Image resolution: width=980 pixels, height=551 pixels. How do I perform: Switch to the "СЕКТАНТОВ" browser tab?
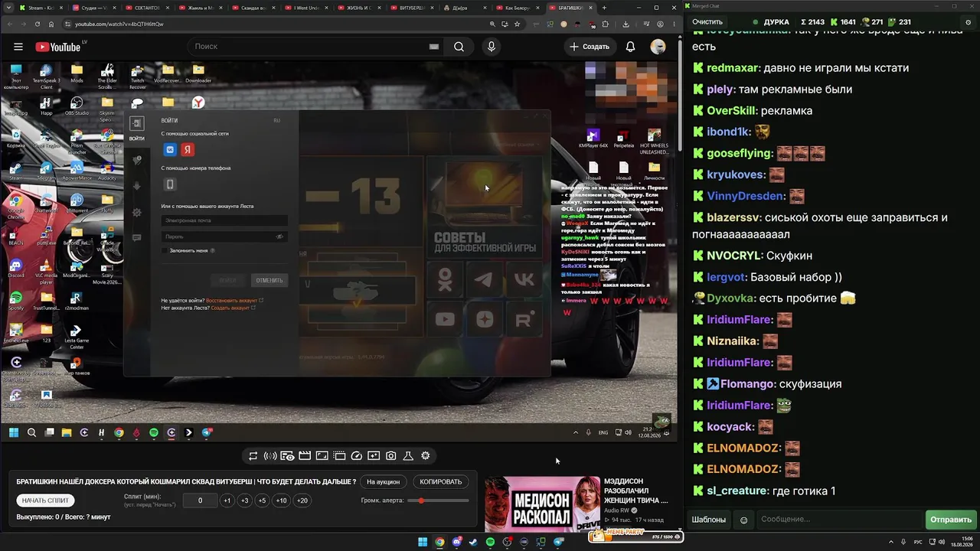pos(149,8)
